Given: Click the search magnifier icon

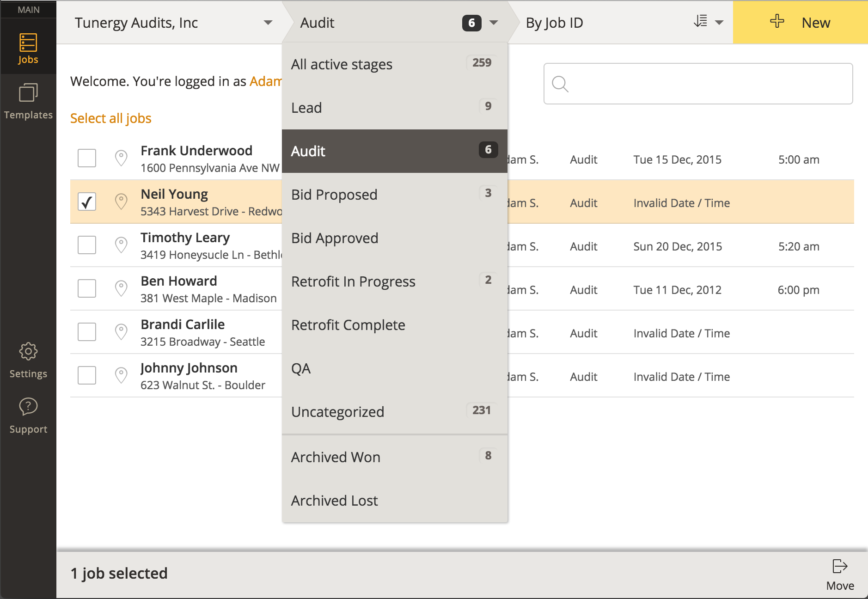Looking at the screenshot, I should click(x=560, y=84).
